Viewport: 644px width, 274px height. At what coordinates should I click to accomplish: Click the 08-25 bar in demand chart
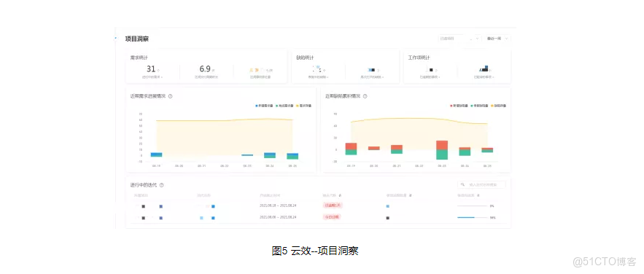[x=292, y=156]
